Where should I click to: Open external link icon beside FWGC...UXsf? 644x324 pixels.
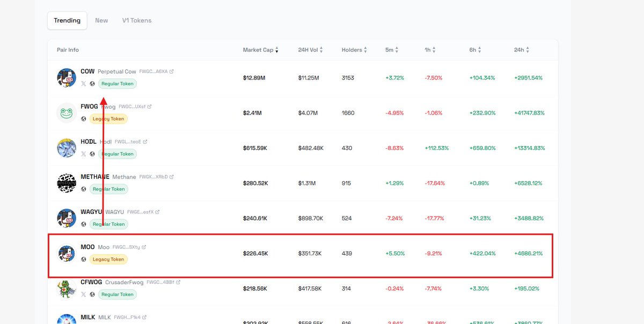(150, 106)
